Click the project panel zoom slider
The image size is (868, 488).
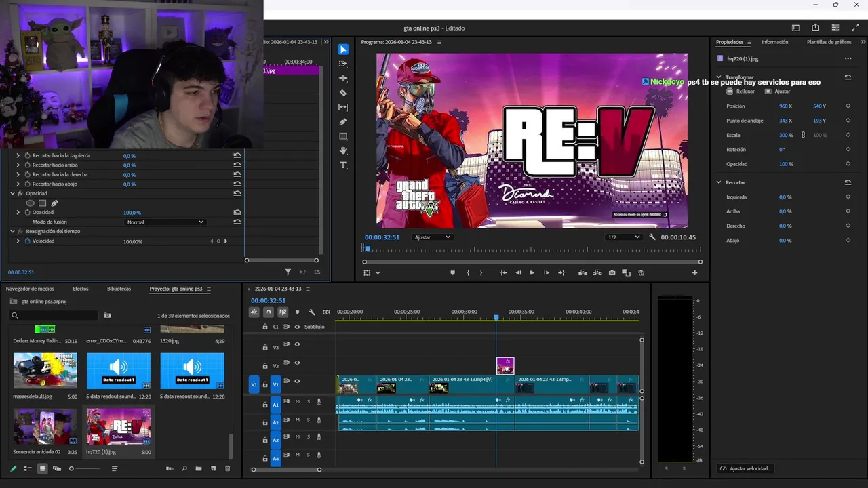tap(85, 468)
